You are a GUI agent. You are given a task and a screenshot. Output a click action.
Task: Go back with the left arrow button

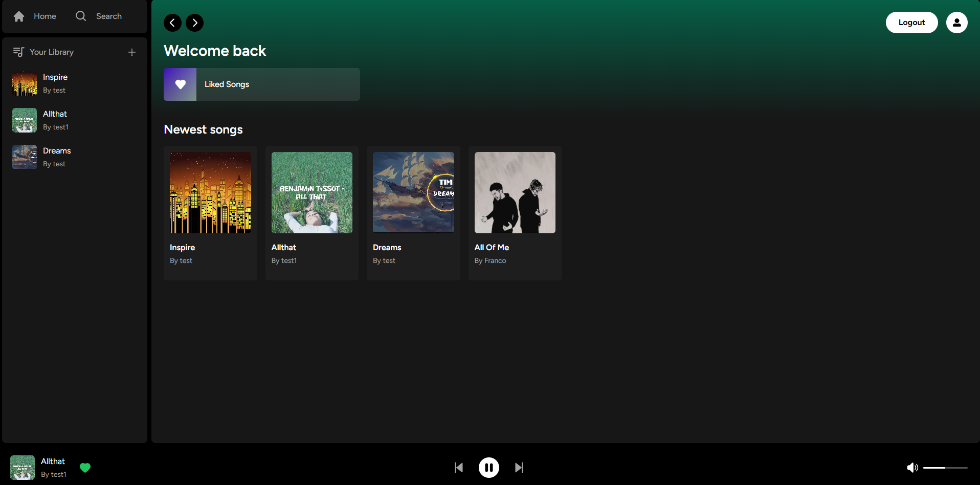click(172, 23)
